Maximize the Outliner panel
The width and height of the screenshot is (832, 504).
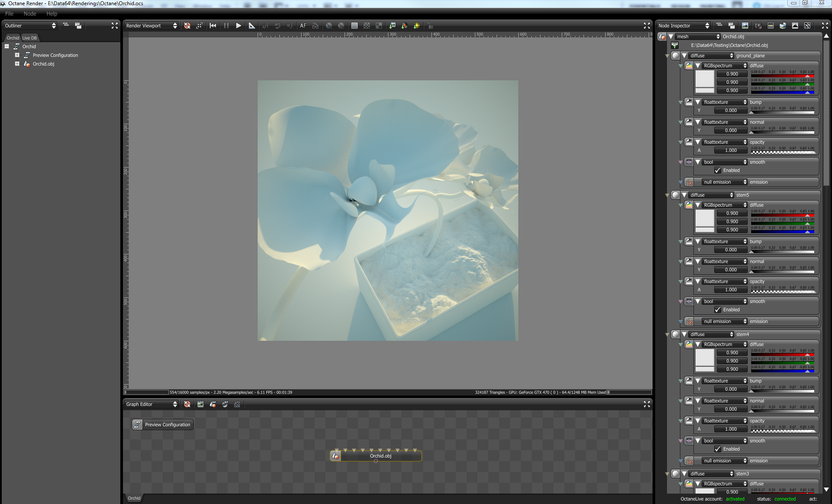115,26
